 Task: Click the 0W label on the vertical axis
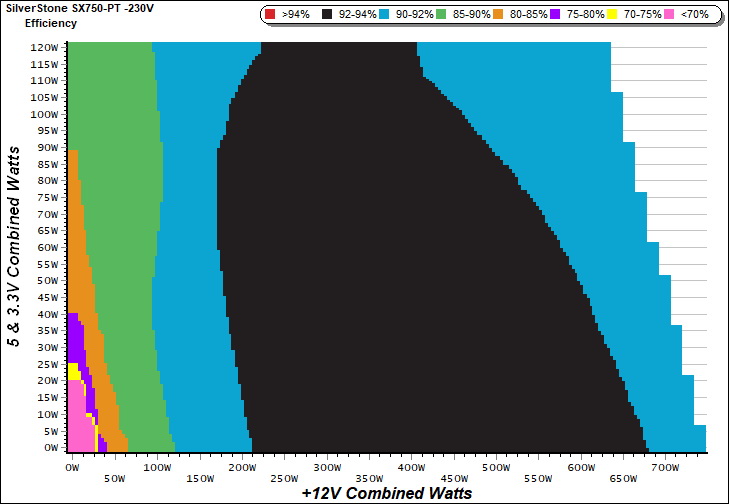[x=50, y=448]
